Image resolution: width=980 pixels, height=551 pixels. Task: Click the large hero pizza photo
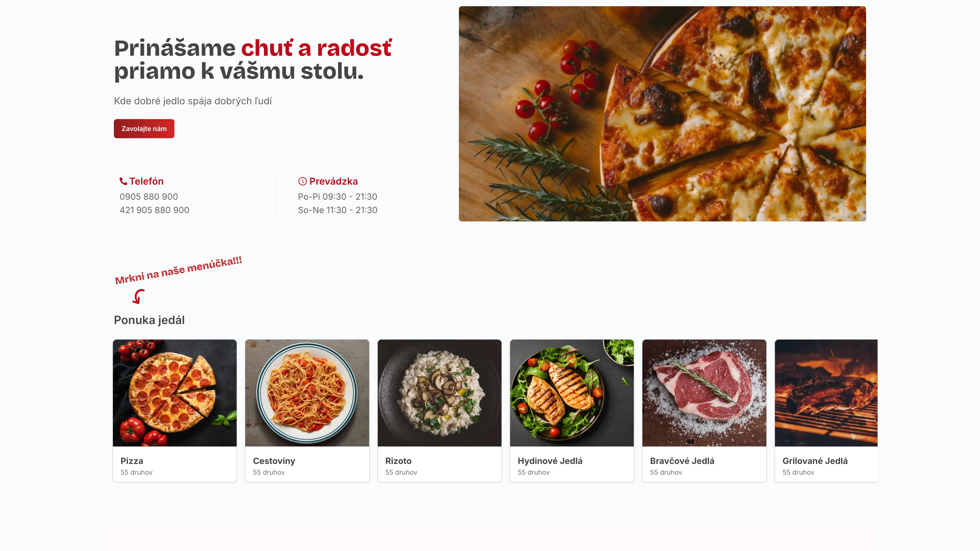point(662,114)
